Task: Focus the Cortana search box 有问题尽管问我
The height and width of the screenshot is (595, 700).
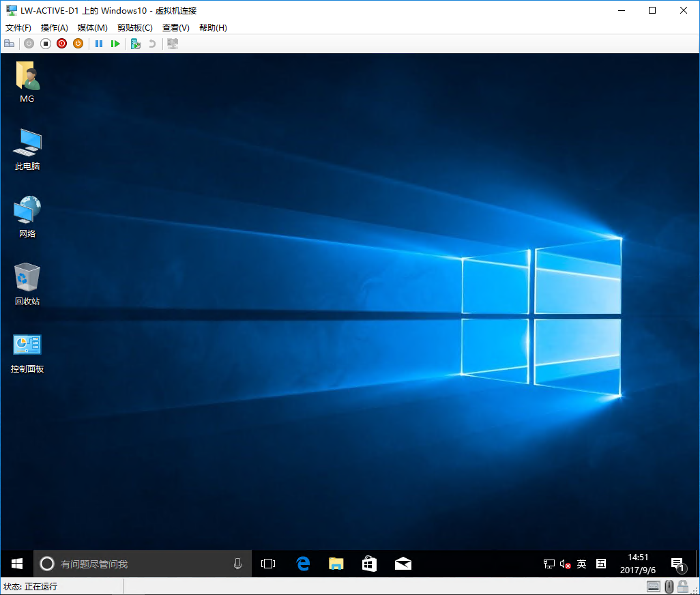Action: 143,564
